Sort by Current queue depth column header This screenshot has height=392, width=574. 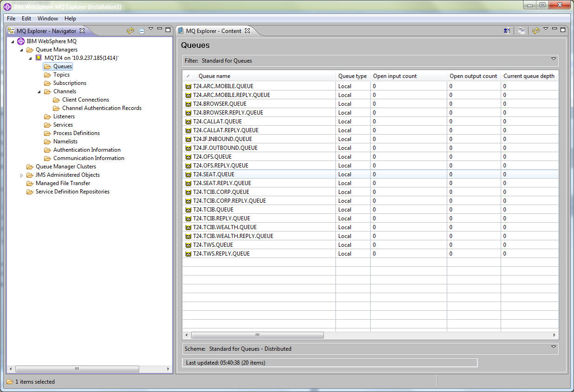point(529,76)
